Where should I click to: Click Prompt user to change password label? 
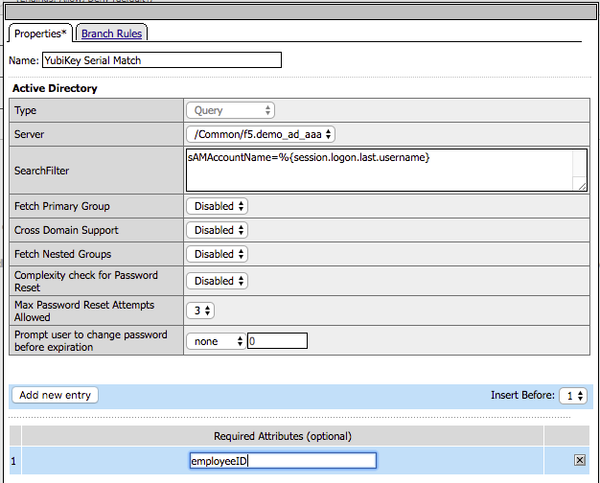point(91,341)
